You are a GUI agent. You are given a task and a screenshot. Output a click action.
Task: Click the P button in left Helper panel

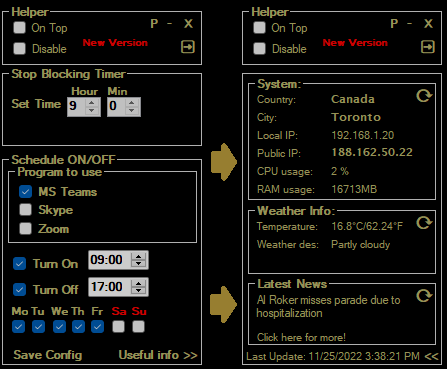pos(154,24)
